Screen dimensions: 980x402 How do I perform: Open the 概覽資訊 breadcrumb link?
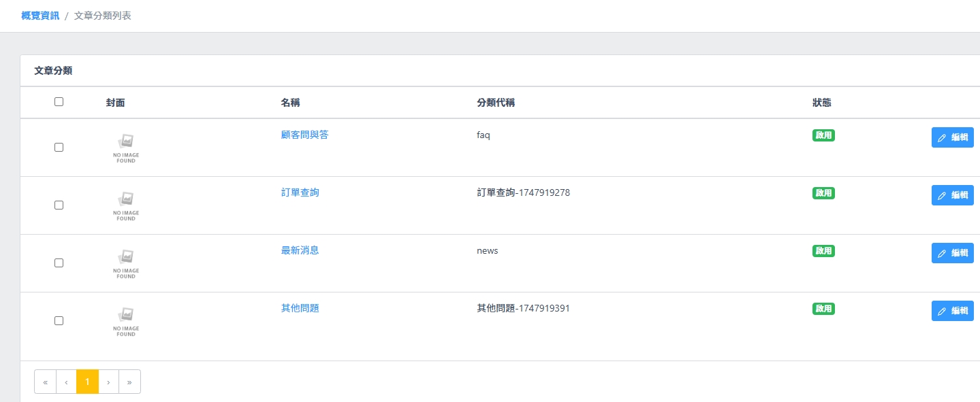click(x=40, y=15)
